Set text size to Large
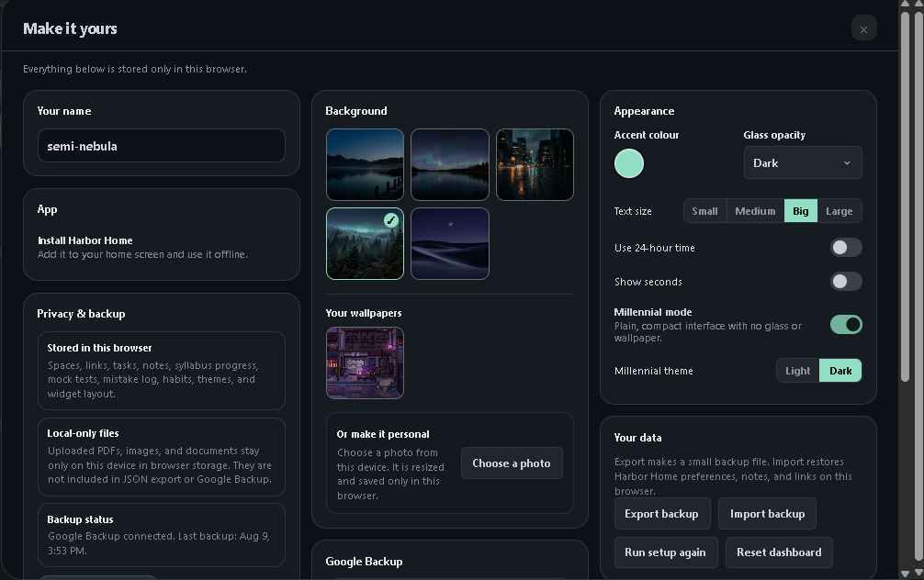 pyautogui.click(x=839, y=211)
